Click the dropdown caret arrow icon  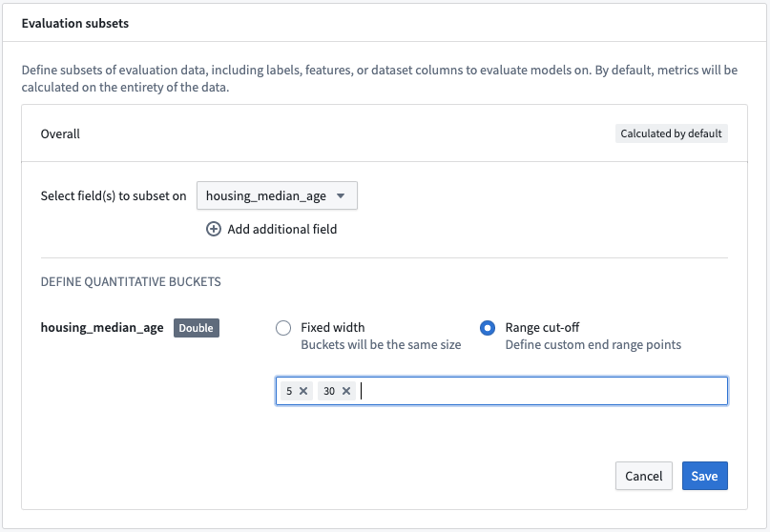point(341,195)
